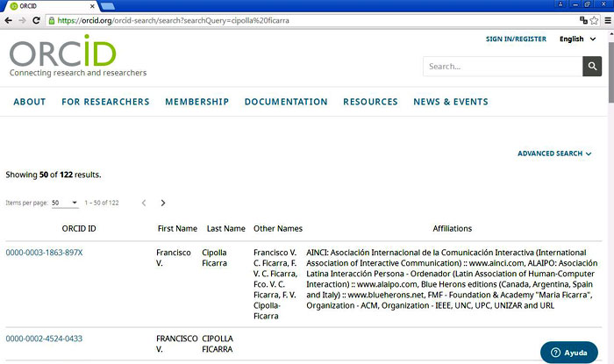The width and height of the screenshot is (614, 364).
Task: Reload the page with the refresh icon
Action: click(37, 20)
